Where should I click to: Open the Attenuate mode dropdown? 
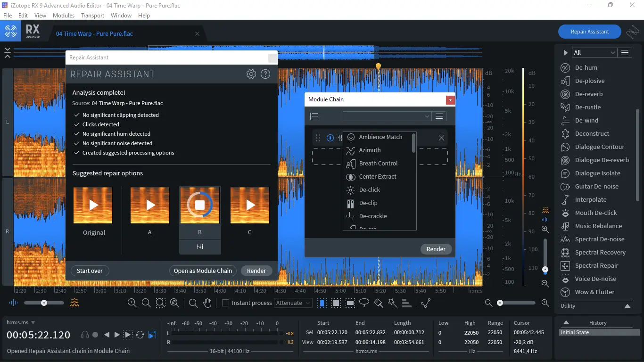click(293, 303)
